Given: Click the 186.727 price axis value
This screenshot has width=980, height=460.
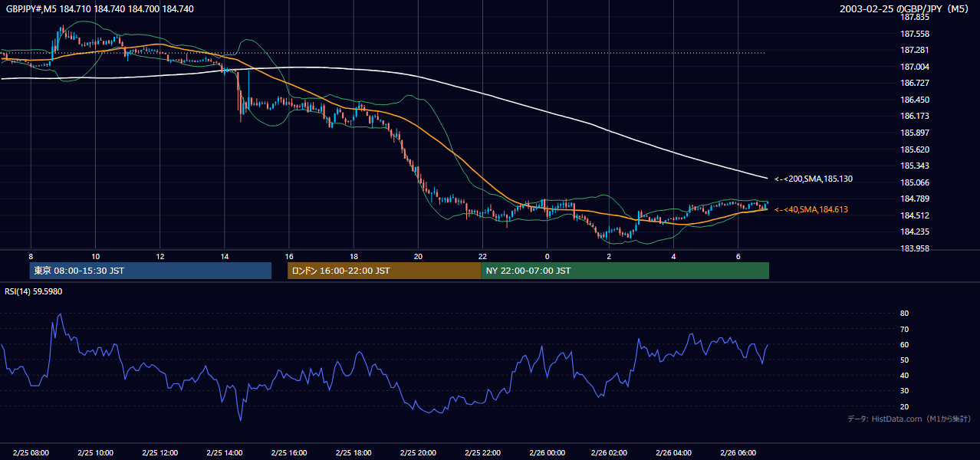Looking at the screenshot, I should click(x=914, y=83).
